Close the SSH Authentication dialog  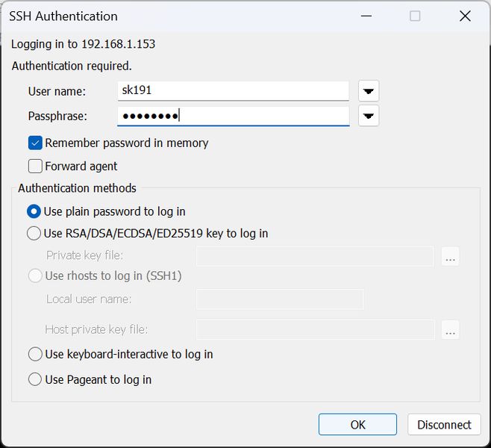(x=465, y=16)
